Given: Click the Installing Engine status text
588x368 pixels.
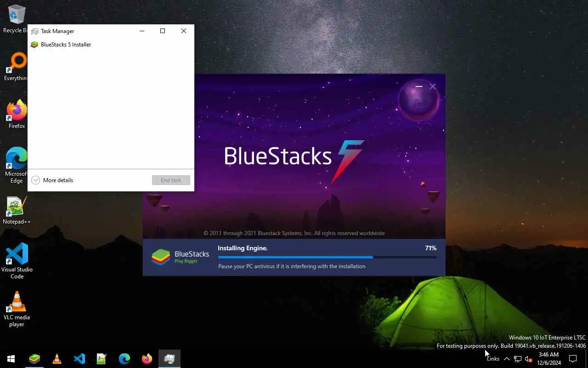Looking at the screenshot, I should click(243, 248).
